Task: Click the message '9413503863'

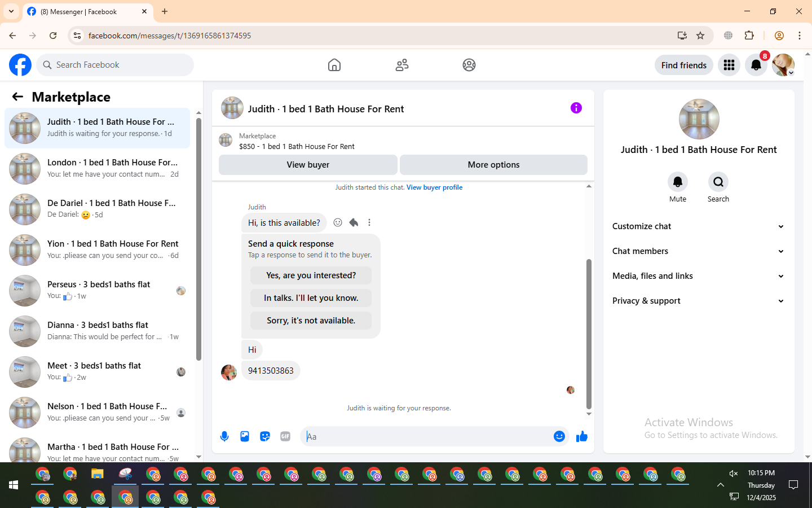Action: [x=271, y=371]
